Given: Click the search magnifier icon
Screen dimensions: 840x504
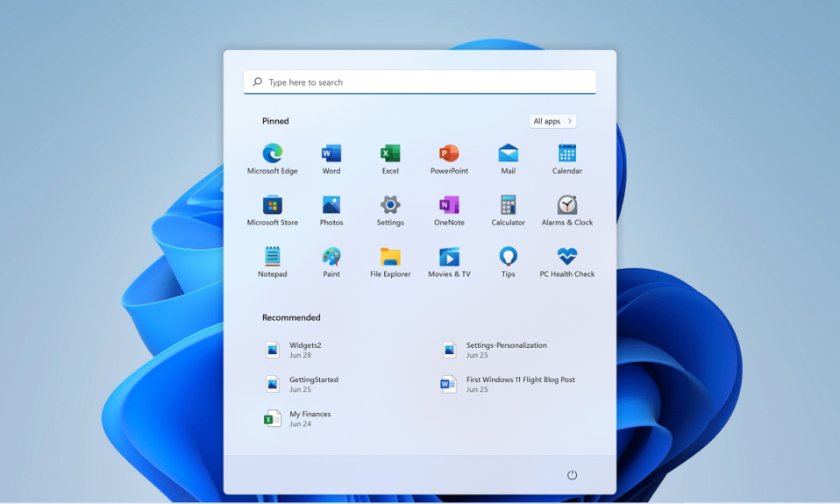Looking at the screenshot, I should click(258, 82).
